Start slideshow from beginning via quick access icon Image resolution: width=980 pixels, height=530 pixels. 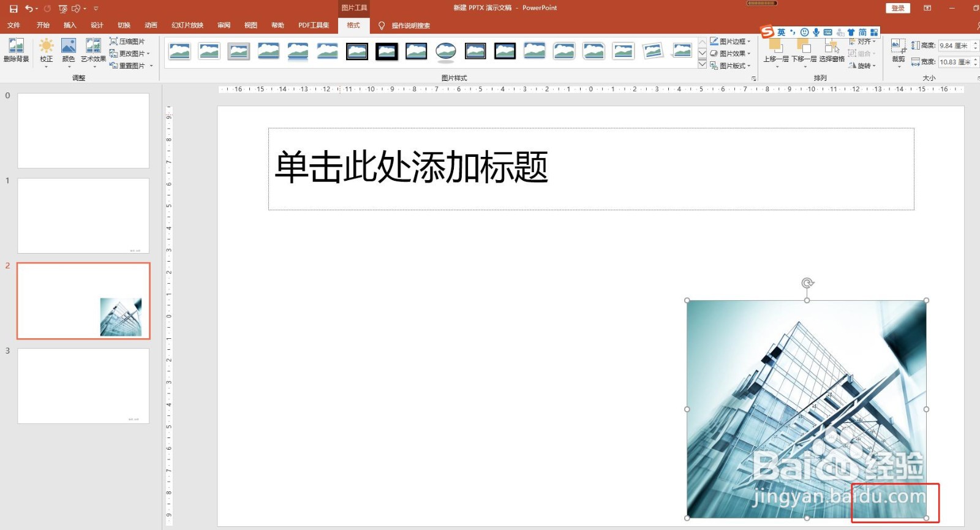63,9
